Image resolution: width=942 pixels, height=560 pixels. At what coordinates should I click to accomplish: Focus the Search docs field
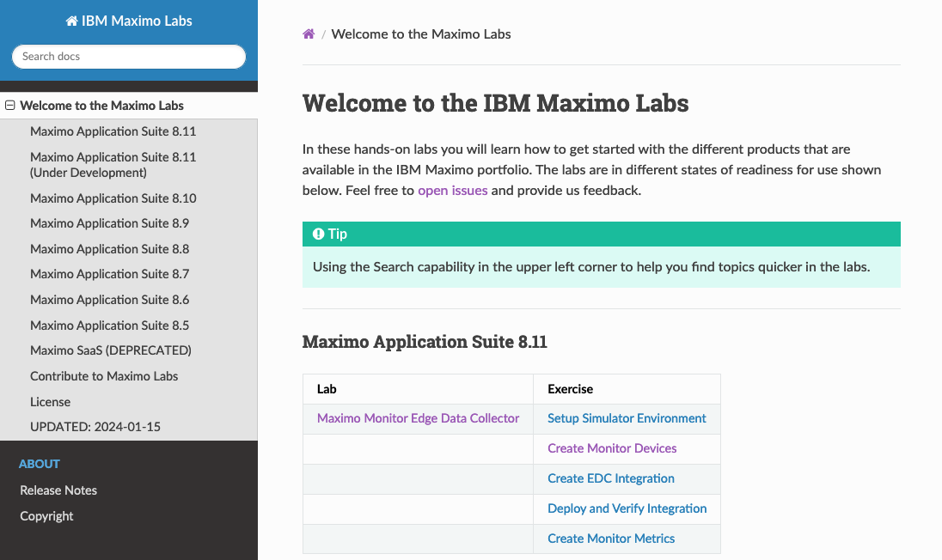pyautogui.click(x=129, y=57)
